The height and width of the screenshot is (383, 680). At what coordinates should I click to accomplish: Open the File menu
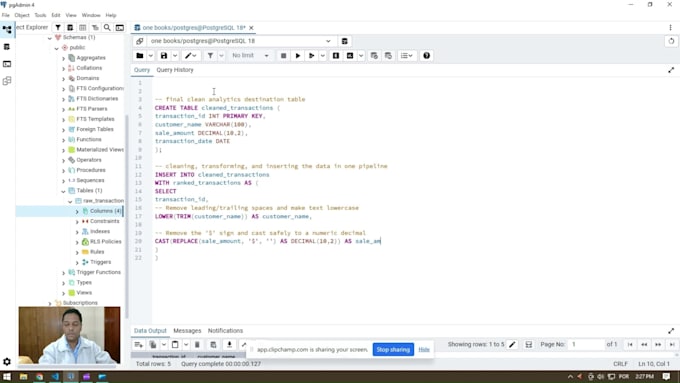[x=6, y=15]
